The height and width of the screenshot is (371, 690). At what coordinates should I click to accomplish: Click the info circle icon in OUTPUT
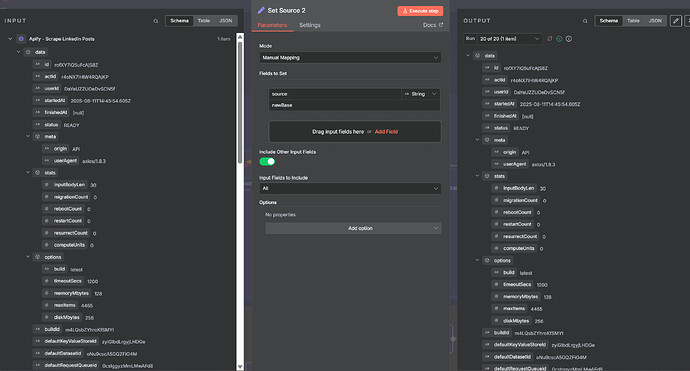point(569,39)
